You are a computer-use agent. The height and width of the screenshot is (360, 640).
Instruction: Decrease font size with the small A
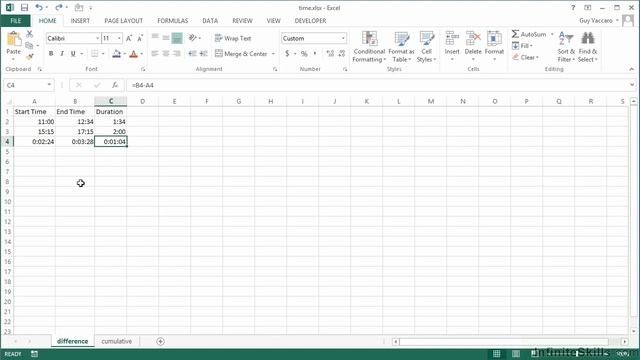click(x=140, y=38)
